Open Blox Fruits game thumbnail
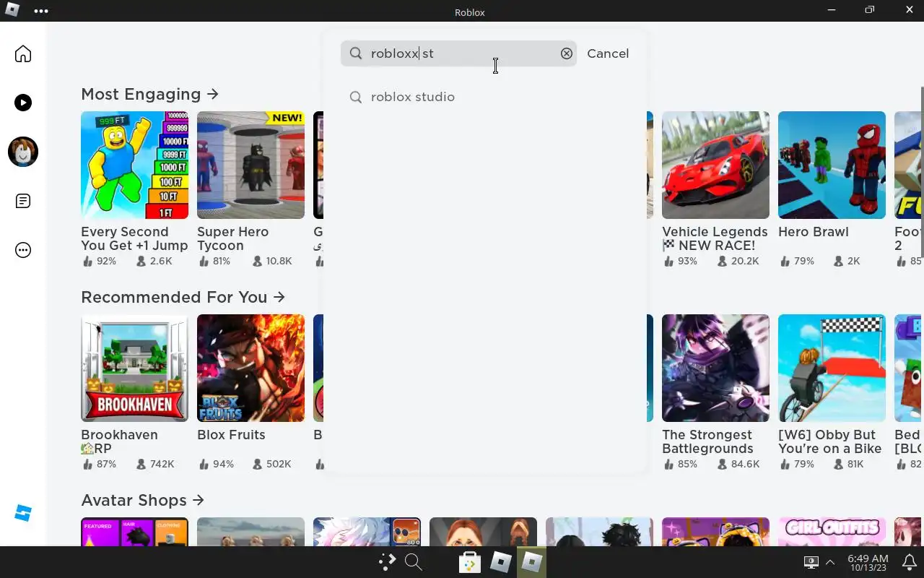The image size is (924, 578). click(250, 368)
